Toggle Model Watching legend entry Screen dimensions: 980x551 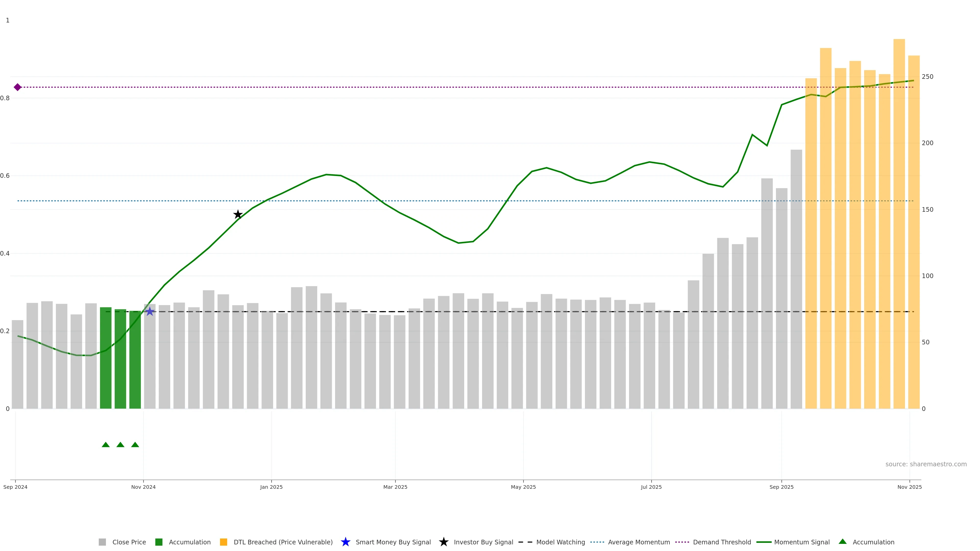tap(560, 542)
